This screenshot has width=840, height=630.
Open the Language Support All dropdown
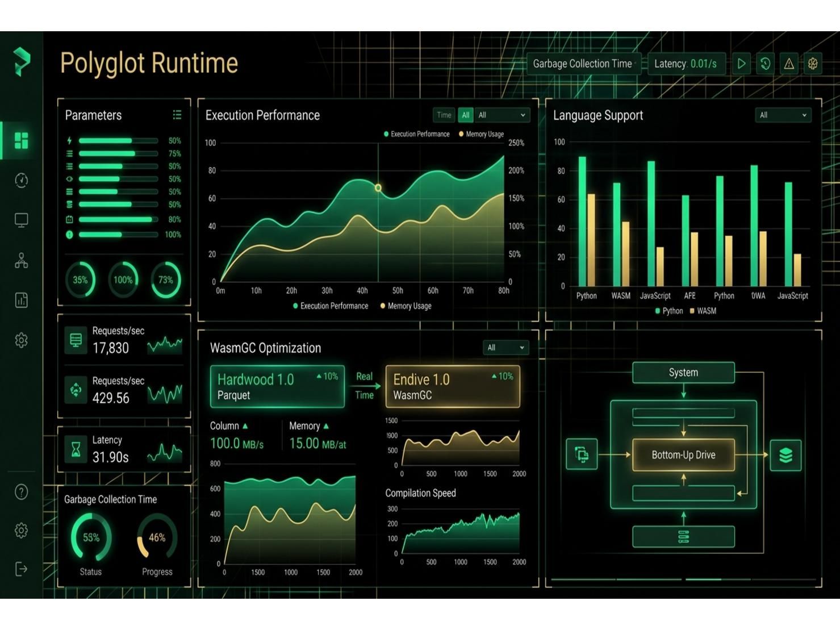pos(783,115)
